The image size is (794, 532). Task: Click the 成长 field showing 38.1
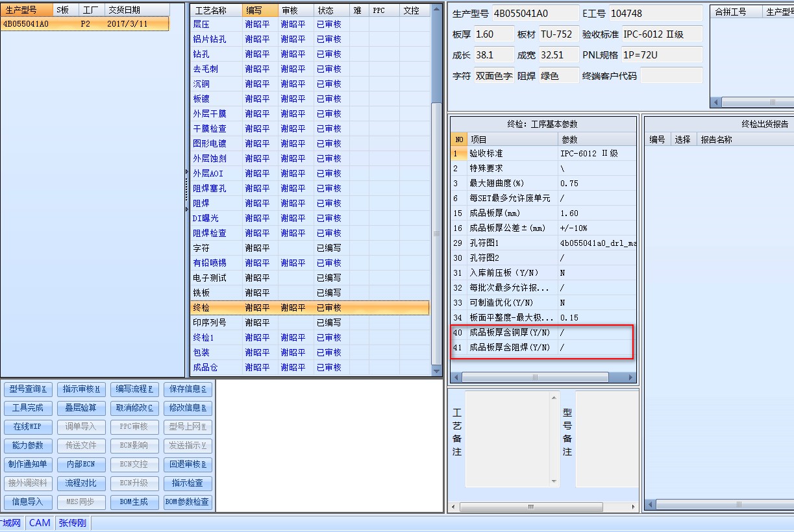point(493,55)
